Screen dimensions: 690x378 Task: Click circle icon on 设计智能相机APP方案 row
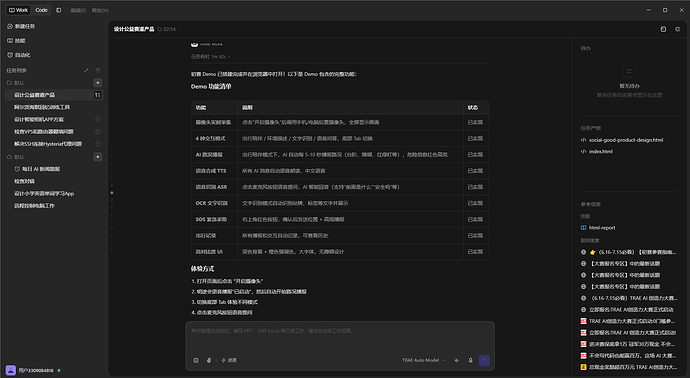point(98,119)
